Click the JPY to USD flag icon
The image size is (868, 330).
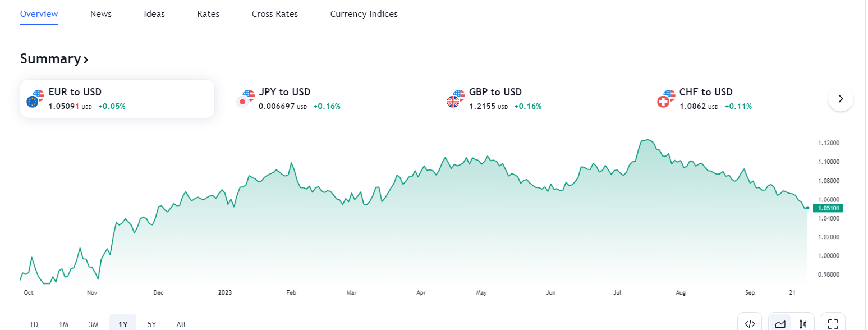click(246, 98)
